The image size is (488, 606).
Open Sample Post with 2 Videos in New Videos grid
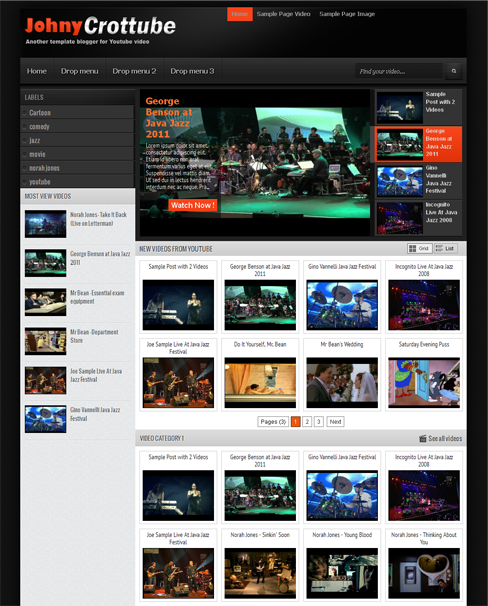pos(178,297)
